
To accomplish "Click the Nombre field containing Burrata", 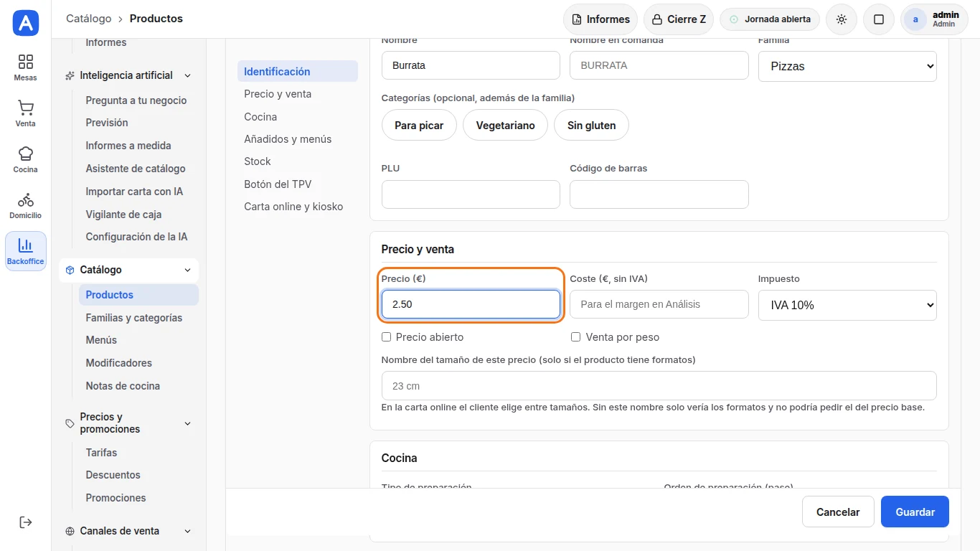I will [471, 65].
